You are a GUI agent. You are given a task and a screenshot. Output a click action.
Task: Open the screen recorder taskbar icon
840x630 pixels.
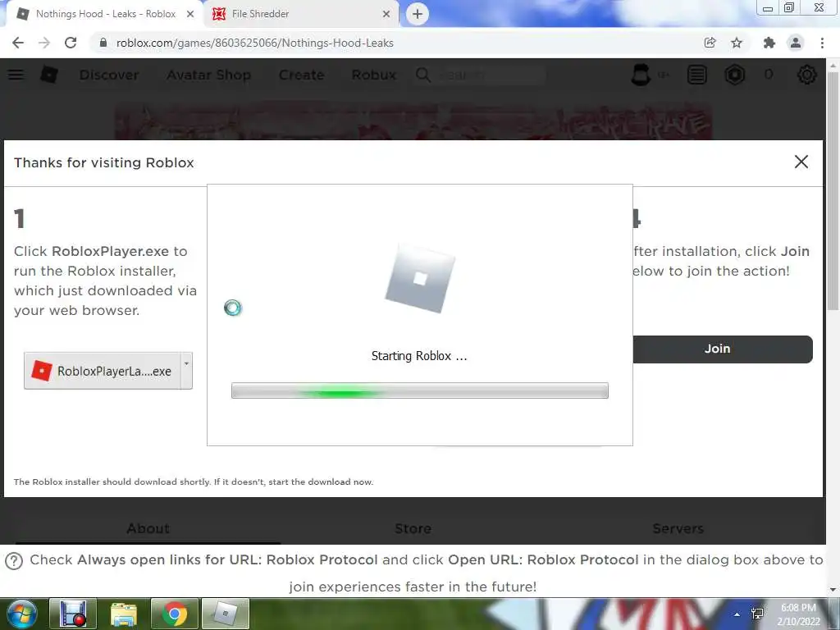point(73,614)
